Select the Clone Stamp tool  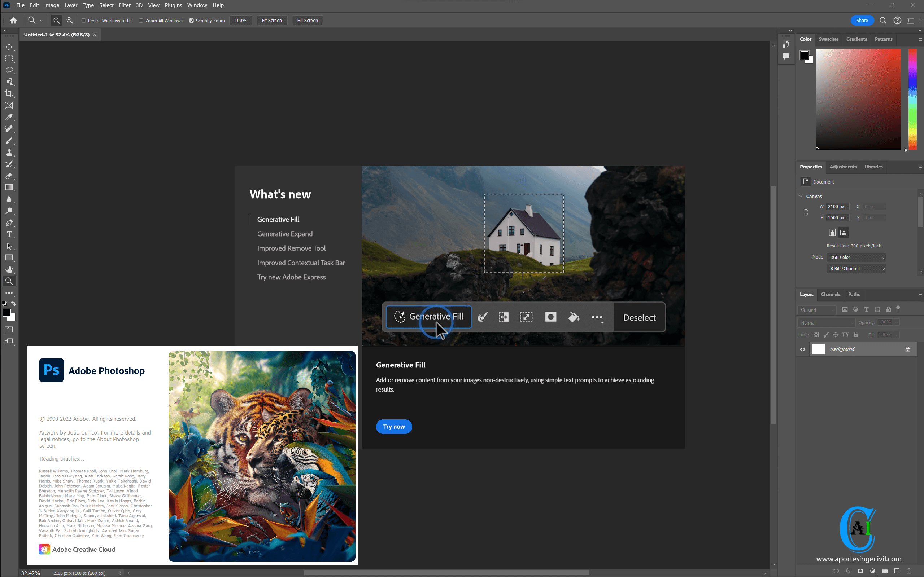[x=9, y=152]
